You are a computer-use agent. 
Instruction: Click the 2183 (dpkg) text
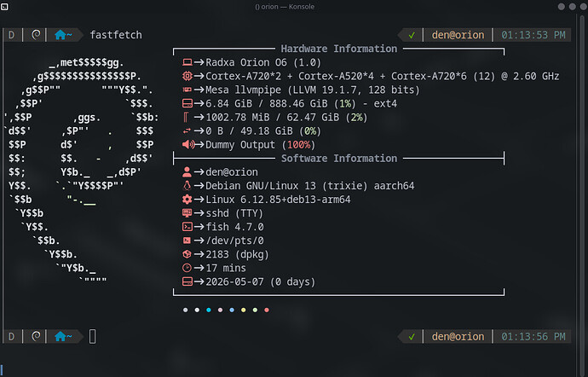pyautogui.click(x=238, y=254)
